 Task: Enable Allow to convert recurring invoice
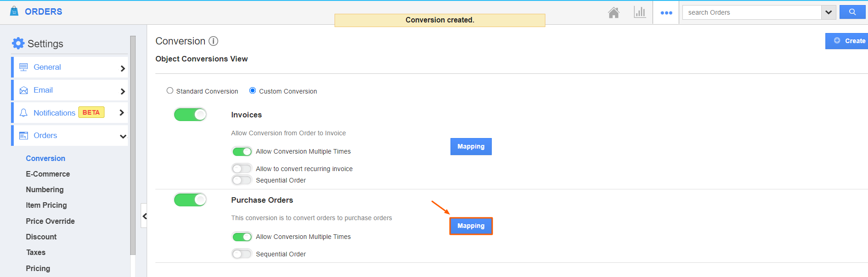[242, 169]
